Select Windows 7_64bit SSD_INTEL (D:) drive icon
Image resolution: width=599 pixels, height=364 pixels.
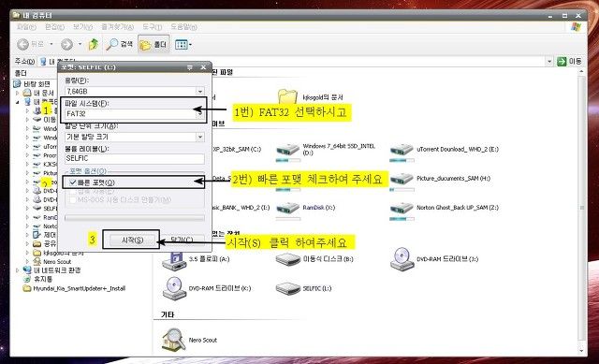pos(287,150)
